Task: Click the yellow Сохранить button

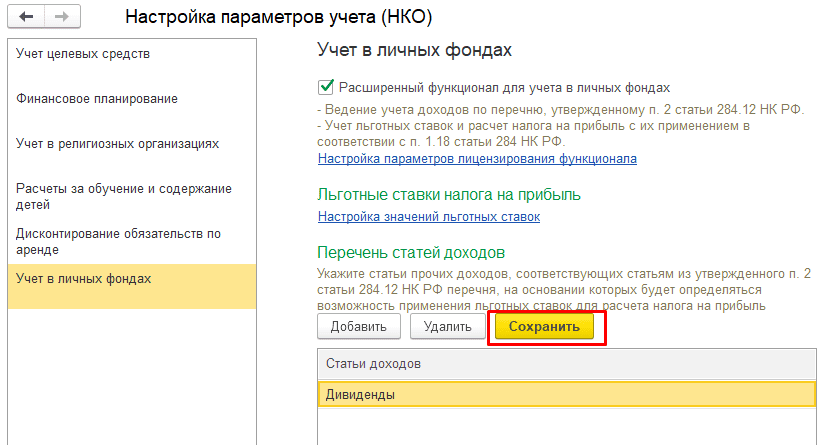Action: tap(546, 327)
